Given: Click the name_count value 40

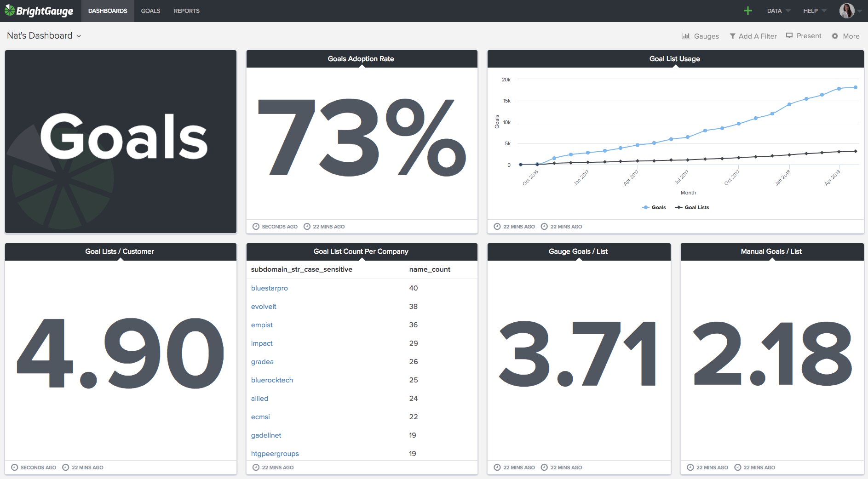Looking at the screenshot, I should pyautogui.click(x=414, y=288).
